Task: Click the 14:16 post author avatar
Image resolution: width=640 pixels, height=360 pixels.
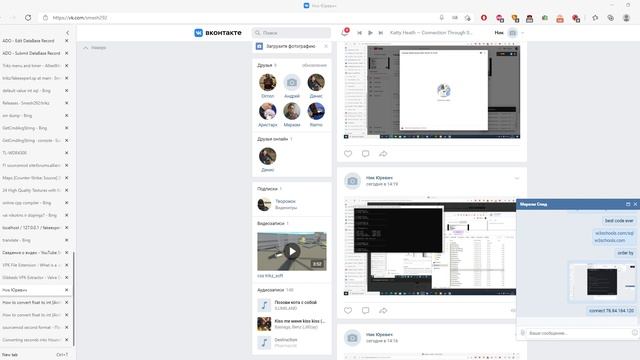Action: pyautogui.click(x=352, y=338)
